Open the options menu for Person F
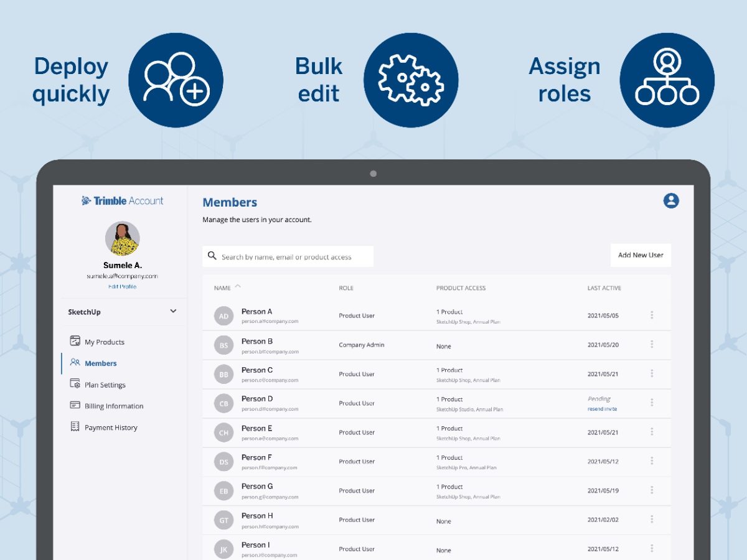The image size is (747, 560). click(x=652, y=461)
